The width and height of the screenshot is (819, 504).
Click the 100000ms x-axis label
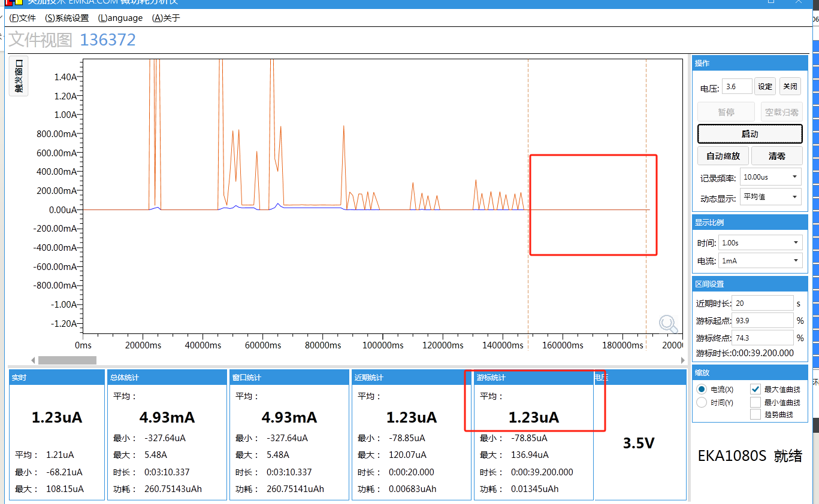383,345
